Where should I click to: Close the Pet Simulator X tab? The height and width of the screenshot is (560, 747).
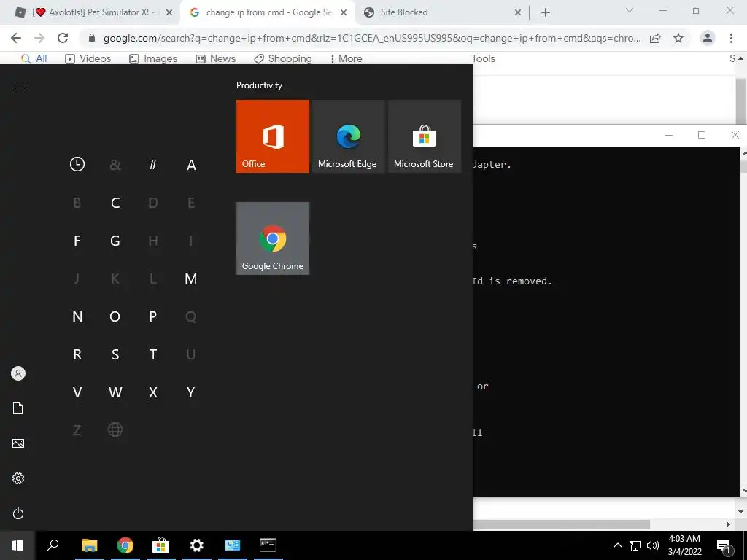(x=169, y=13)
